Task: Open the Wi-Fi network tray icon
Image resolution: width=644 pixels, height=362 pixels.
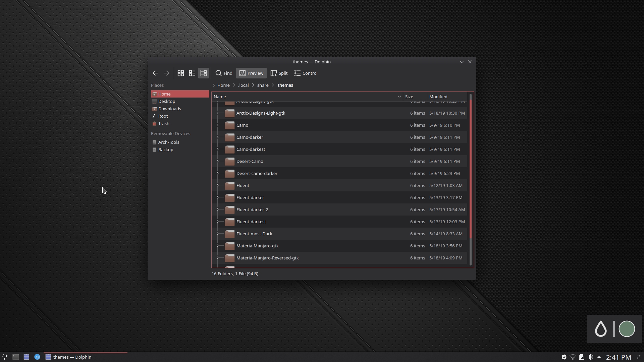Action: coord(573,357)
